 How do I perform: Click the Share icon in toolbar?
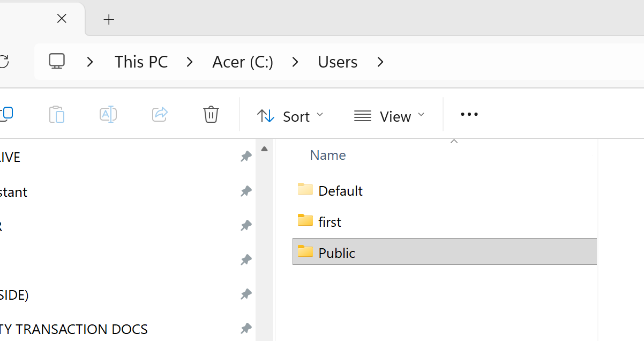160,114
